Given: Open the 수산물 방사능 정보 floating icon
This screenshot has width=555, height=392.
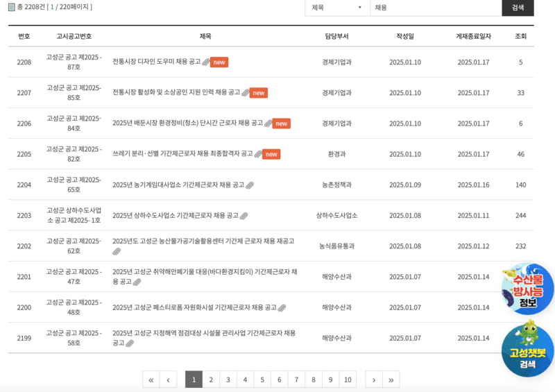Looking at the screenshot, I should (x=527, y=289).
